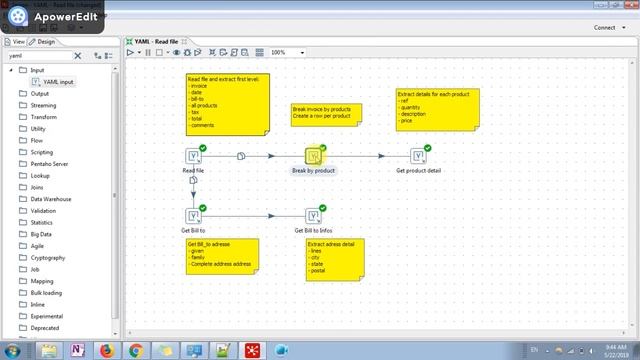Debug the transformation with the bug icon
The height and width of the screenshot is (360, 640).
pyautogui.click(x=187, y=52)
